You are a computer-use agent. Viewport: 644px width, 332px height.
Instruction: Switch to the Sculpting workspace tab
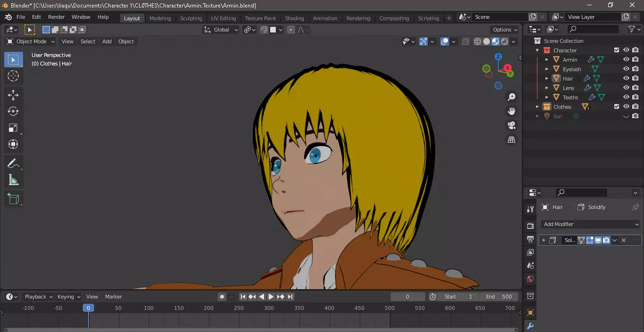pyautogui.click(x=191, y=18)
